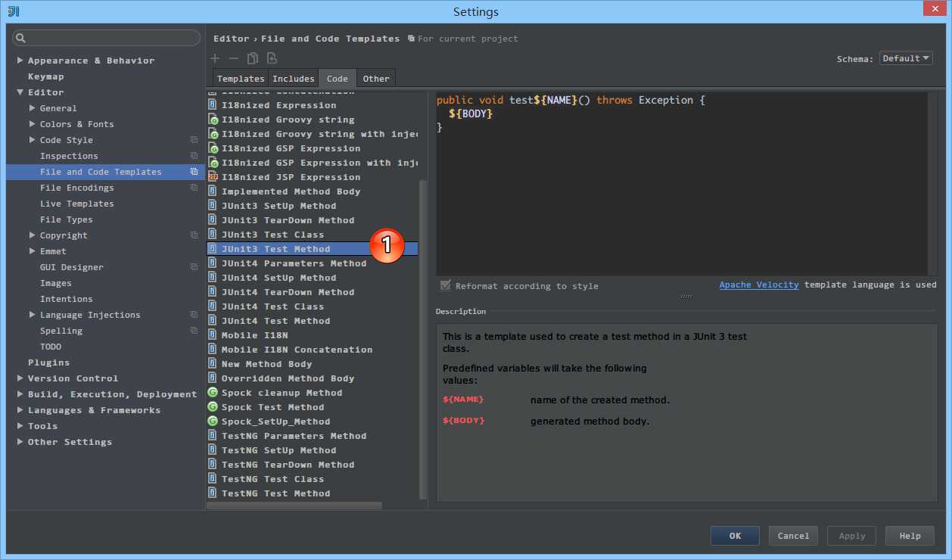The width and height of the screenshot is (952, 560).
Task: Expand the Tools section
Action: 20,426
